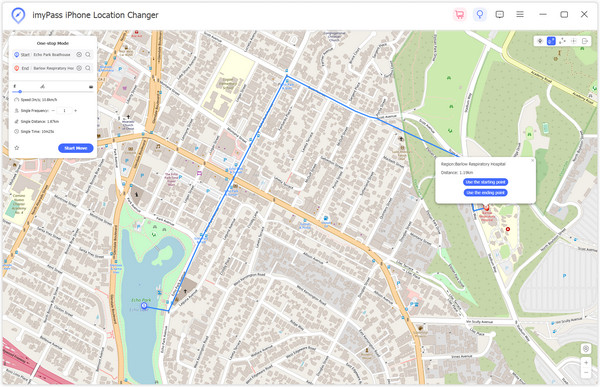This screenshot has height=387, width=600.
Task: Click Use the ending point button
Action: [486, 193]
